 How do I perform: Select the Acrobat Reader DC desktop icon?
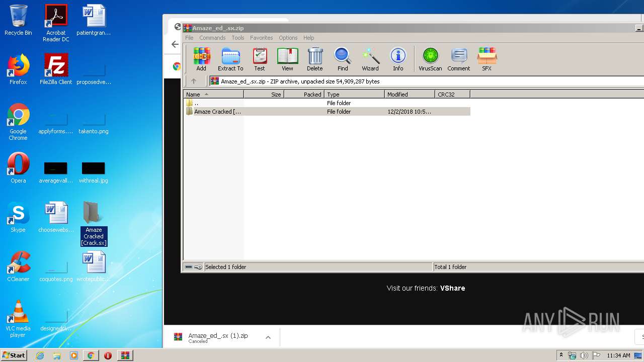click(x=56, y=23)
